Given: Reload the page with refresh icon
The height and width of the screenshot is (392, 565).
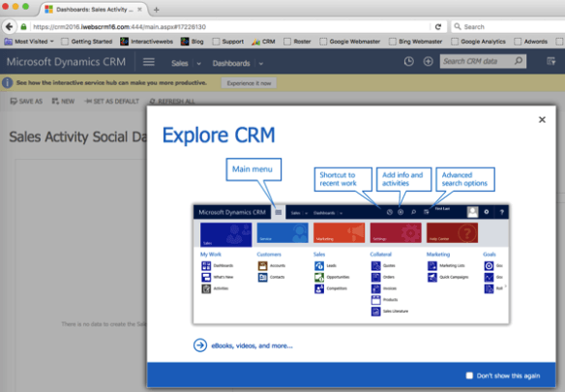Looking at the screenshot, I should 438,27.
